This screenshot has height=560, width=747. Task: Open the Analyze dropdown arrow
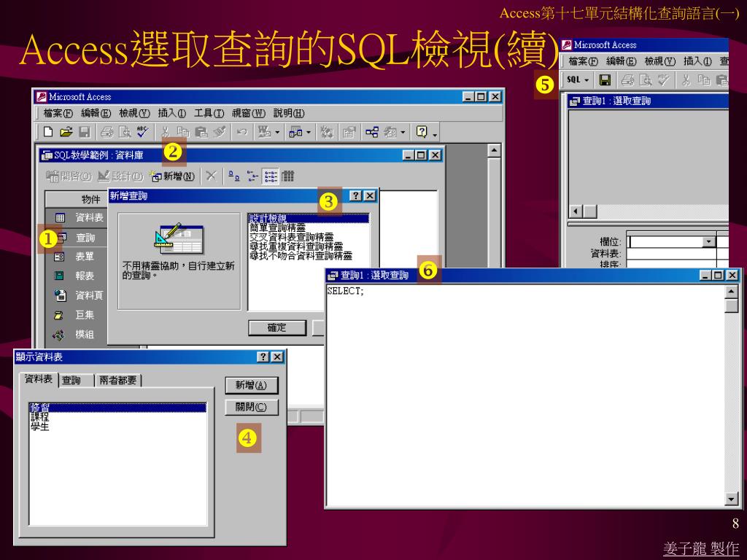click(309, 133)
